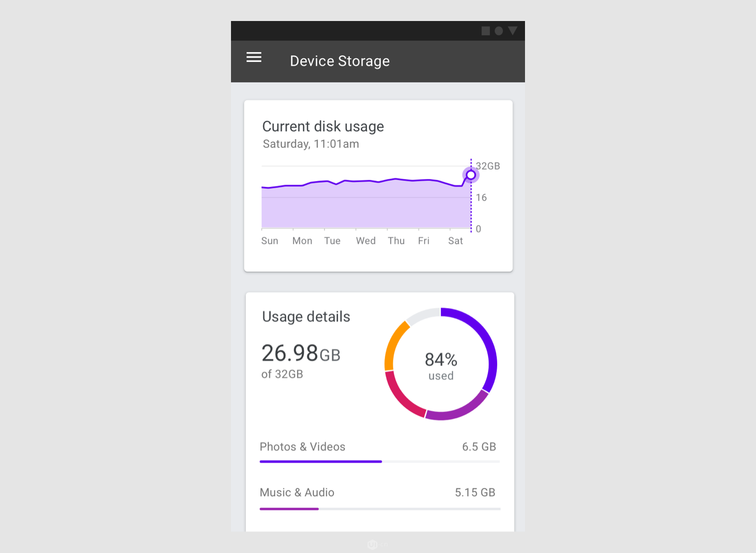The image size is (756, 553).
Task: Click the Music & Audio label
Action: 297,493
